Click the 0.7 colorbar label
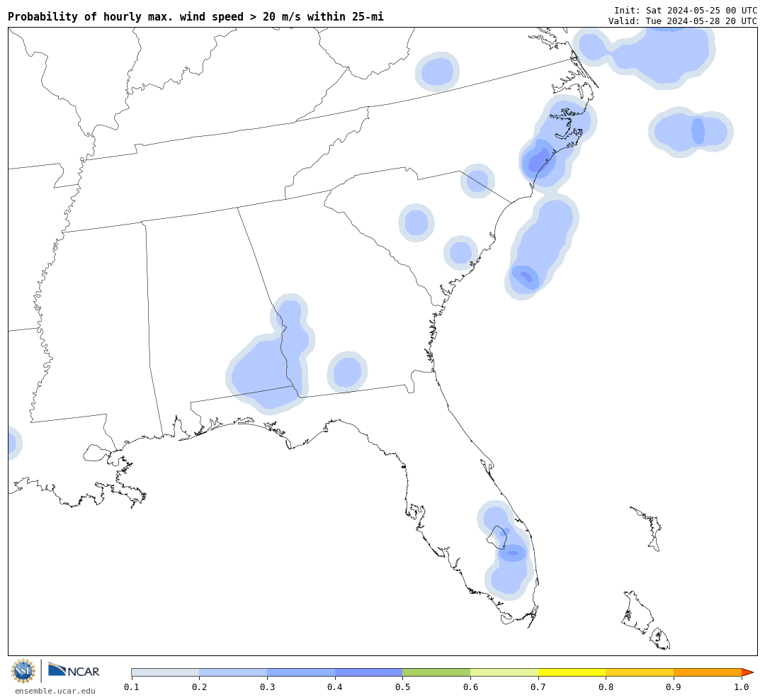The image size is (765, 700). [x=538, y=687]
